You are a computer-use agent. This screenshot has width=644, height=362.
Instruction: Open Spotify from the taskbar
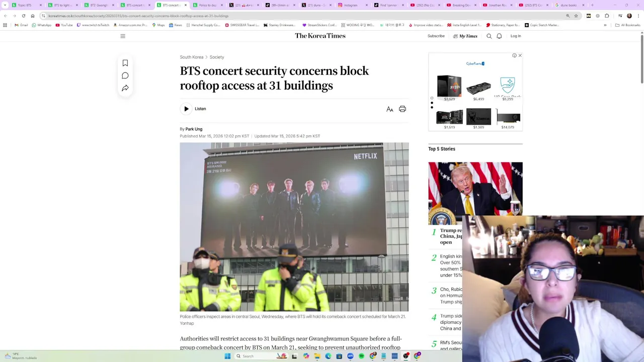coord(361,356)
